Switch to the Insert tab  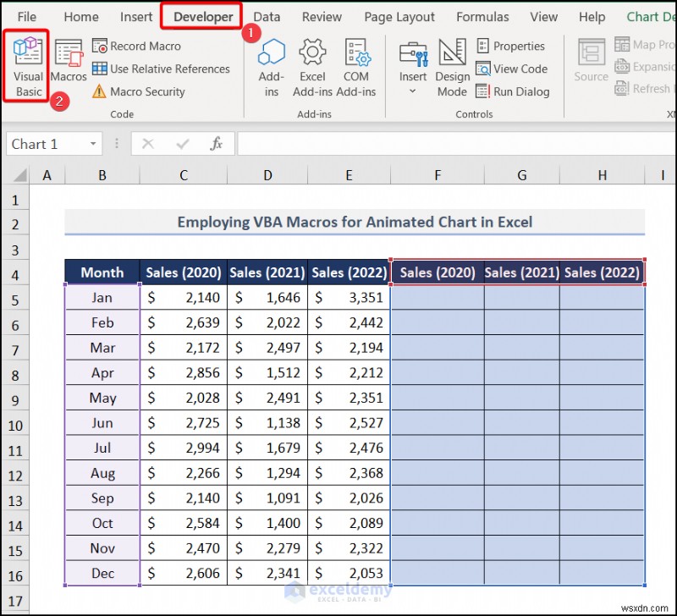136,17
